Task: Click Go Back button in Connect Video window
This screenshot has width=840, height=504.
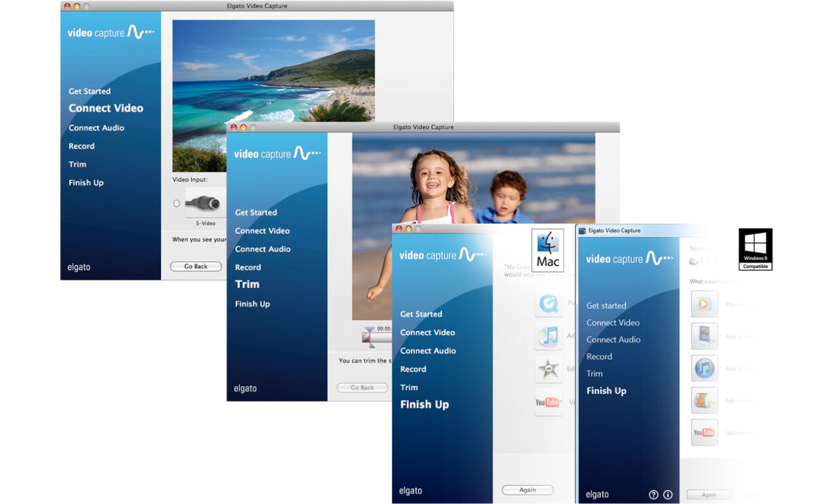Action: 196,266
